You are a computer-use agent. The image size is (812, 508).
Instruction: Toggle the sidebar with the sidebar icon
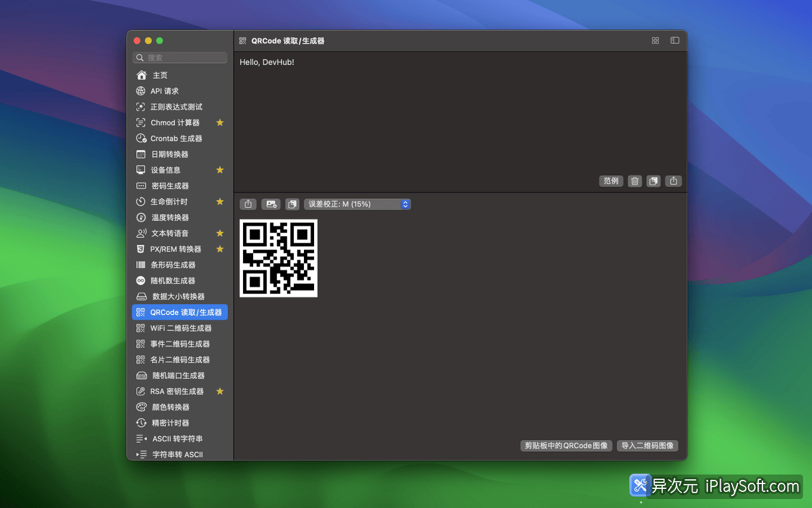tap(675, 41)
